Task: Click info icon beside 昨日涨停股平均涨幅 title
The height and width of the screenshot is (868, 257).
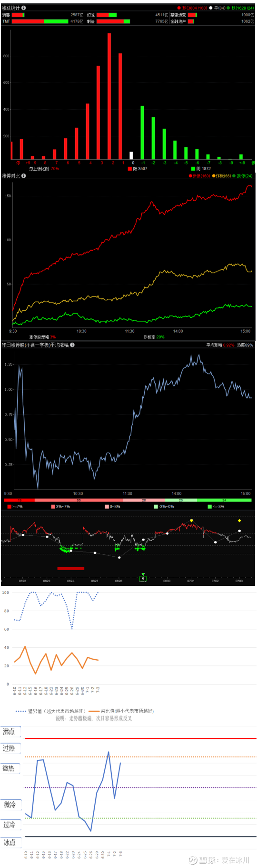Action: pos(72,345)
